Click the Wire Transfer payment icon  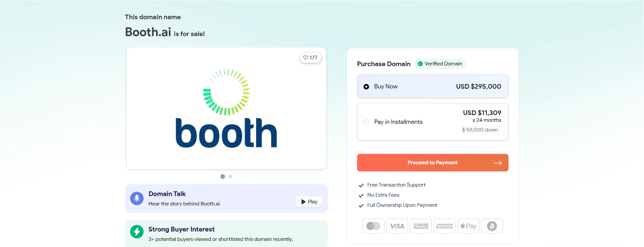pos(421,226)
